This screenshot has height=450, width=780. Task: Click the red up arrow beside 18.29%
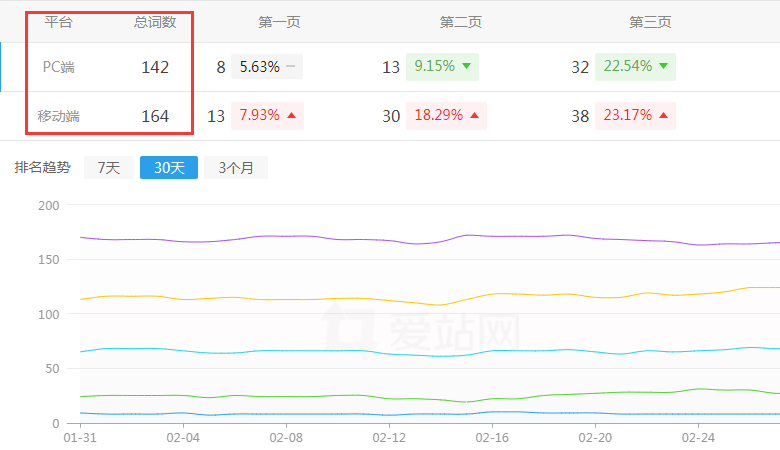(474, 116)
